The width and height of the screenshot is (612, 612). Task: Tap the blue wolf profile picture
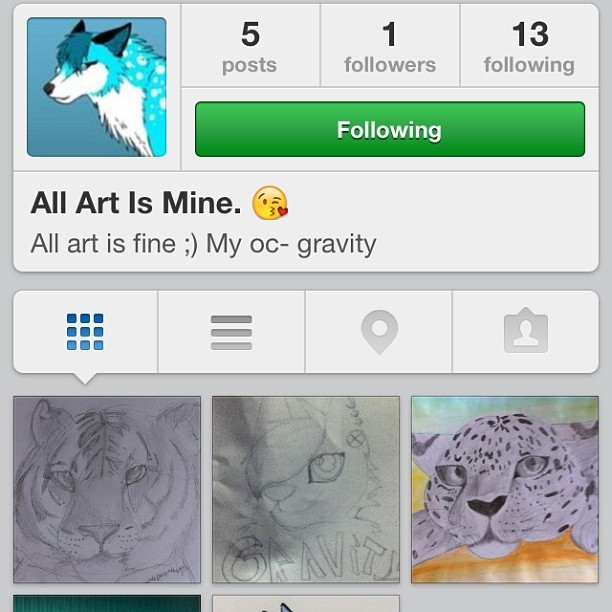(x=97, y=87)
